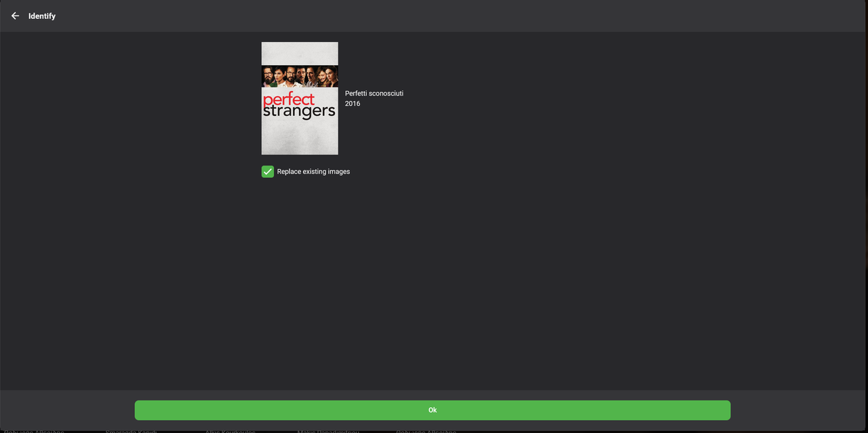
Task: Click the Perfetti sconosciuti title text
Action: coord(374,94)
